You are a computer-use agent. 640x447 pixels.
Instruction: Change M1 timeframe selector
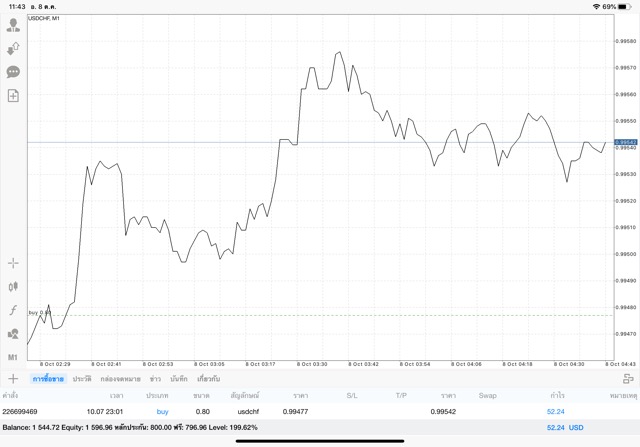pos(13,357)
